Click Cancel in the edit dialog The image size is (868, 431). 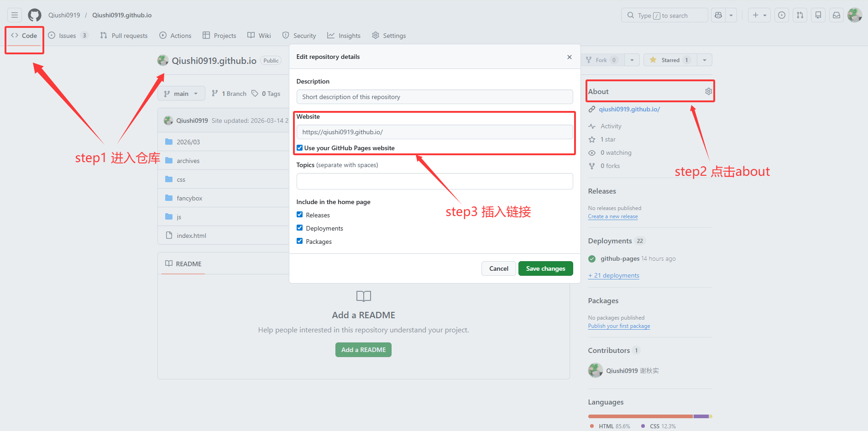(x=499, y=268)
